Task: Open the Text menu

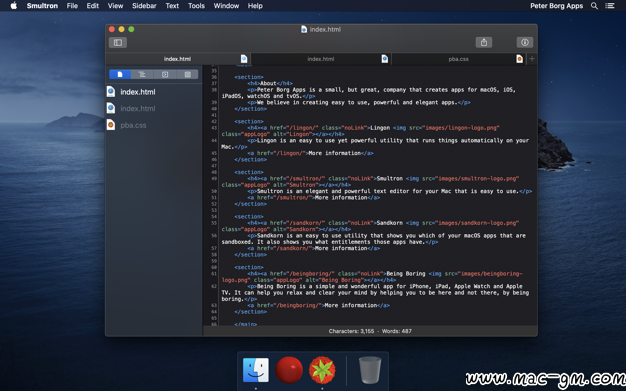Action: point(172,6)
